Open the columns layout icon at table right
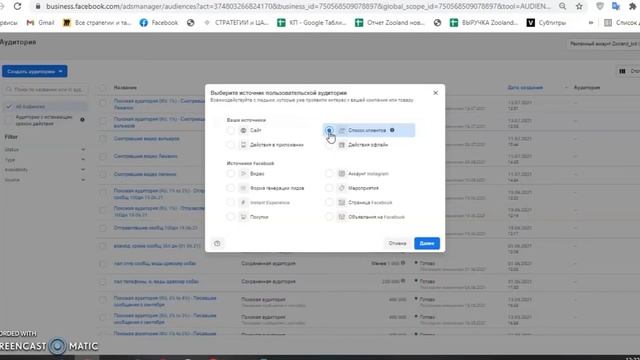 622,71
